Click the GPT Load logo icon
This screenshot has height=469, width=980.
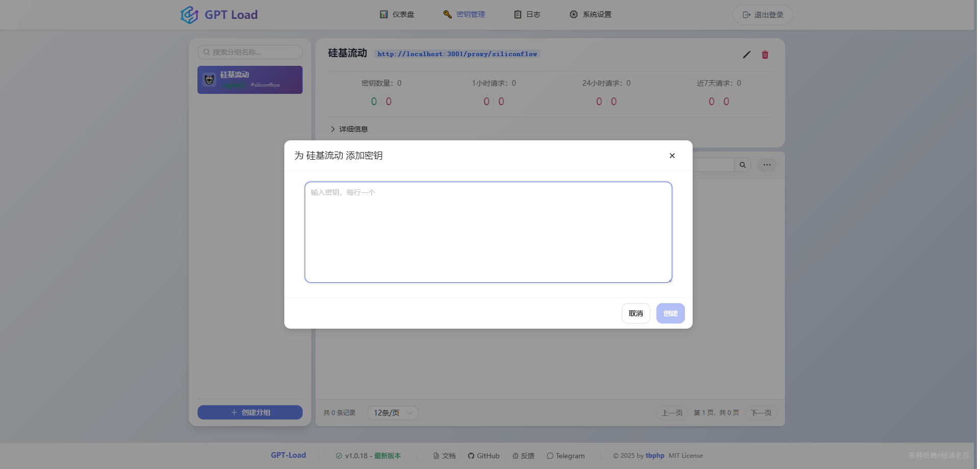pos(189,15)
